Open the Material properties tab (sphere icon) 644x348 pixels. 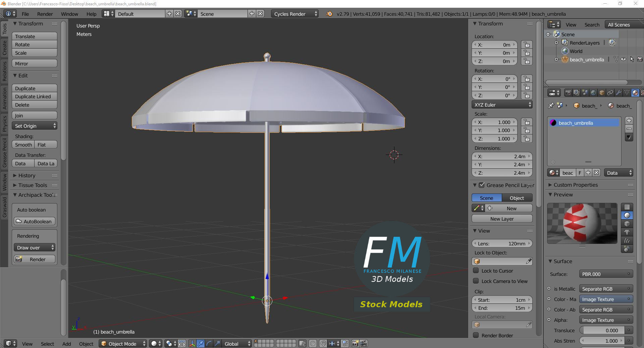coord(635,93)
